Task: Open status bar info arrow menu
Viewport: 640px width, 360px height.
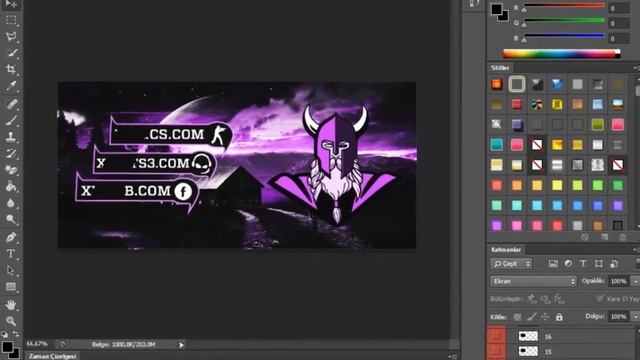Action: click(x=182, y=345)
